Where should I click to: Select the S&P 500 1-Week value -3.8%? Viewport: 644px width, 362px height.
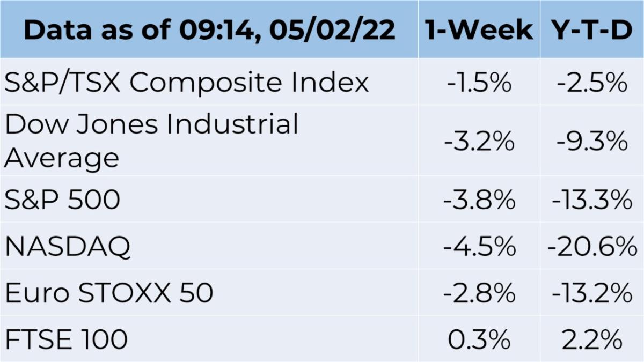click(479, 201)
